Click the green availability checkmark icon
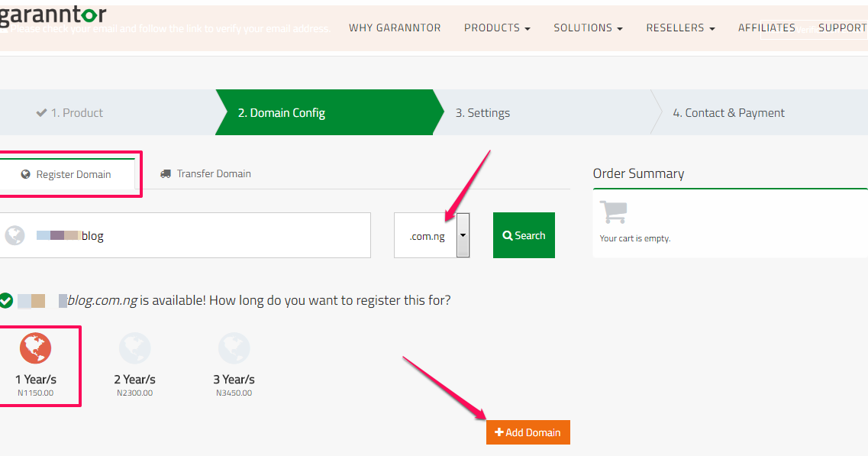The image size is (868, 456). pos(7,300)
